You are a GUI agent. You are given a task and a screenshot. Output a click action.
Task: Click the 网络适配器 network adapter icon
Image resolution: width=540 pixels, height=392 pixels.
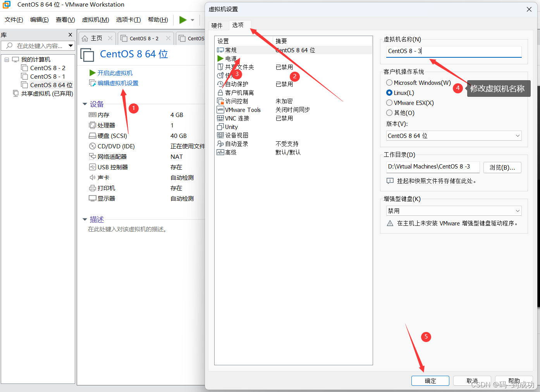(93, 156)
